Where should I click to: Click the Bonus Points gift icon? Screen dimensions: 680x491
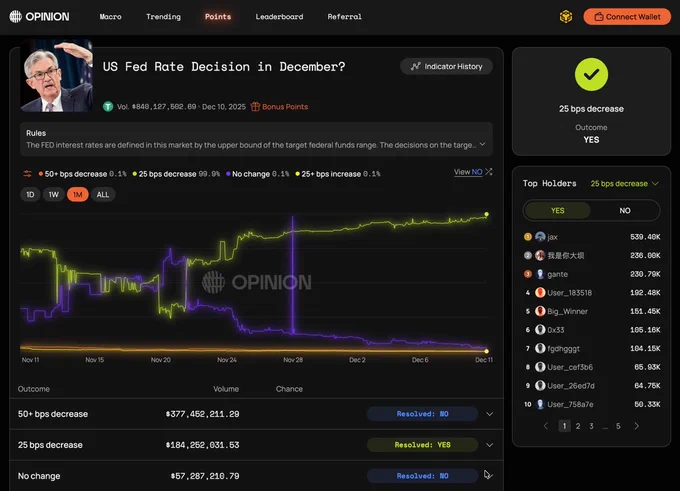[x=255, y=107]
